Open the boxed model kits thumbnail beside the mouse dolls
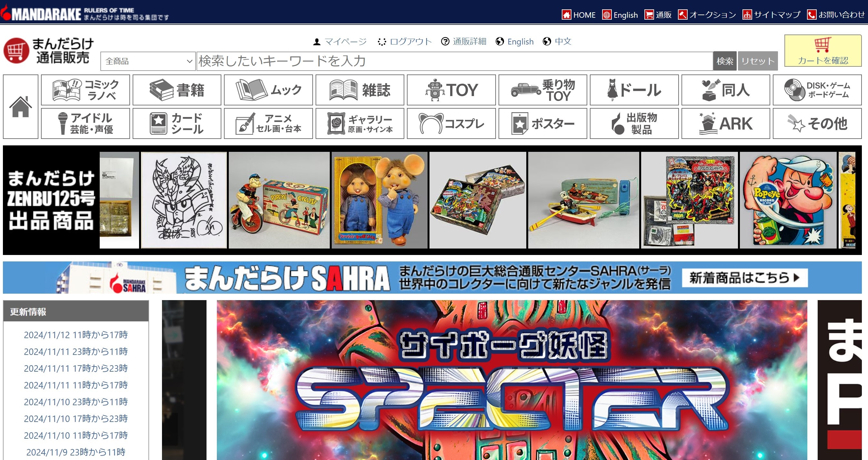Image resolution: width=868 pixels, height=460 pixels. 478,200
